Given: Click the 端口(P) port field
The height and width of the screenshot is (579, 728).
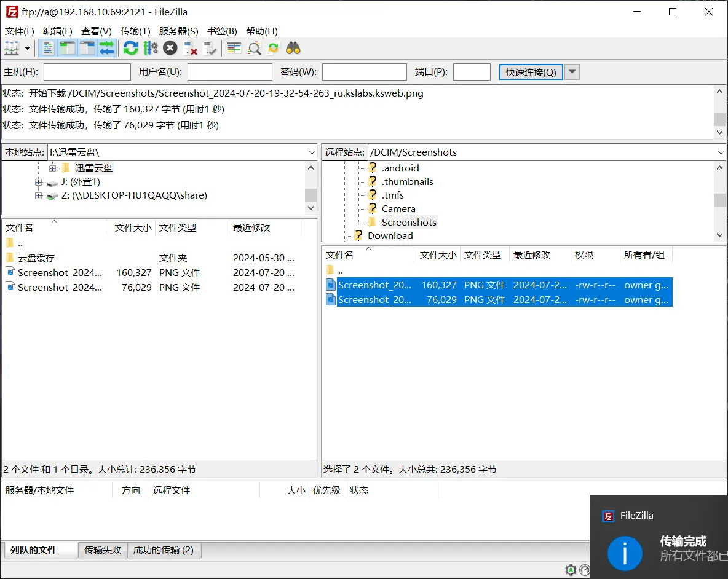Looking at the screenshot, I should pyautogui.click(x=472, y=72).
